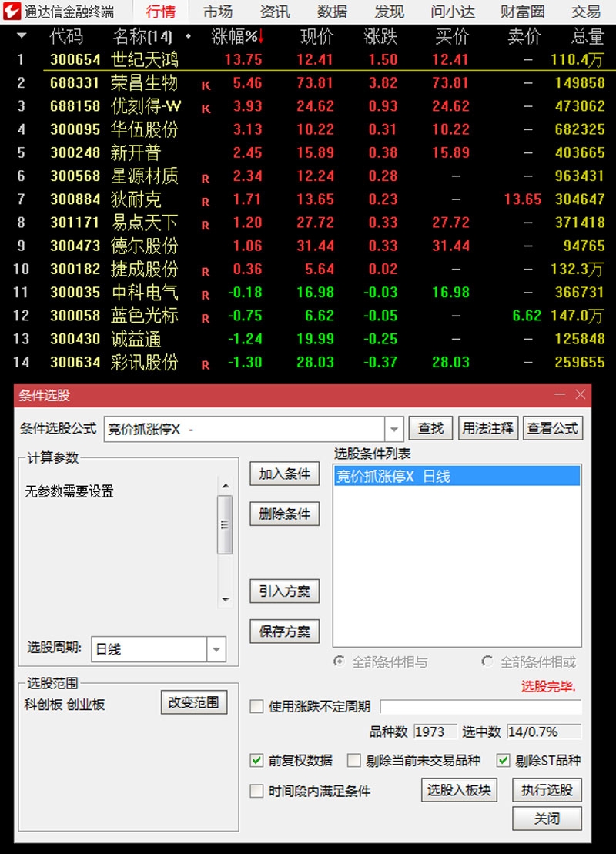The width and height of the screenshot is (616, 854).
Task: Click the R marker on 蓝色光标 row
Action: click(x=206, y=319)
